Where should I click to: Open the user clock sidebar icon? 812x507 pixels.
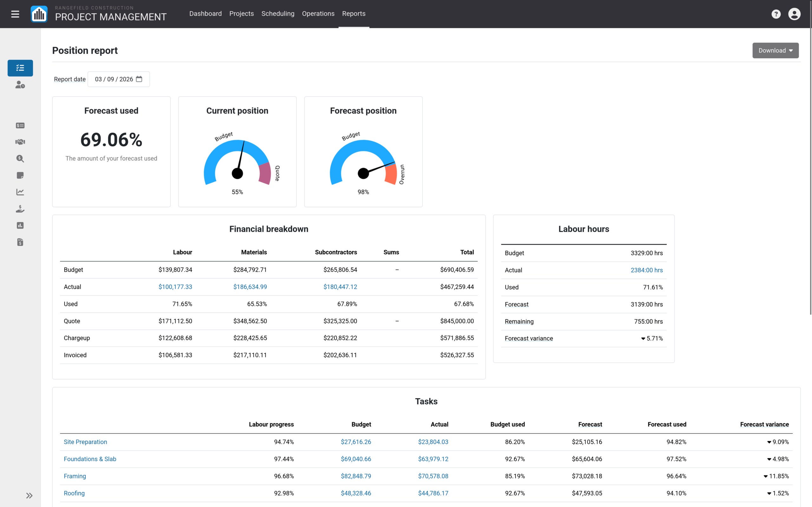[x=20, y=85]
